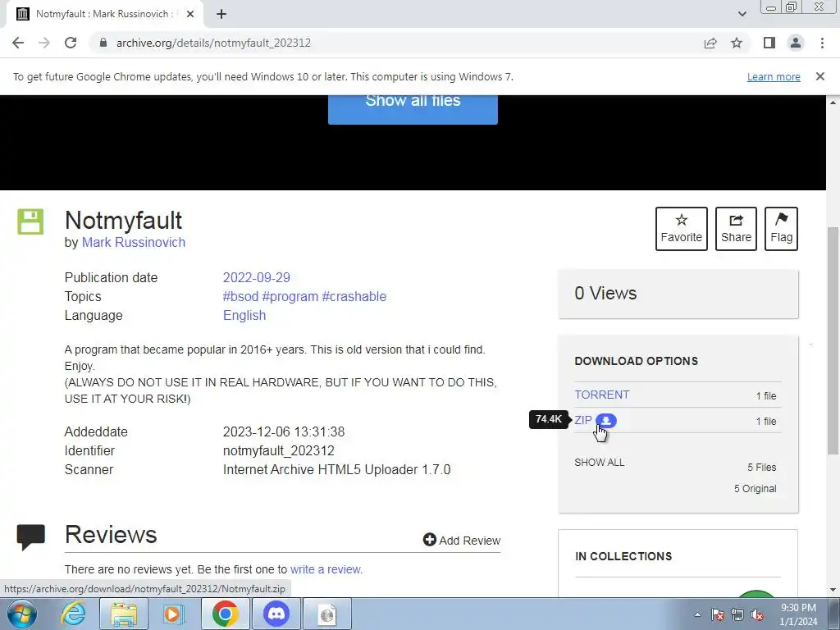
Task: Open Learn more about Chrome updates
Action: click(774, 76)
